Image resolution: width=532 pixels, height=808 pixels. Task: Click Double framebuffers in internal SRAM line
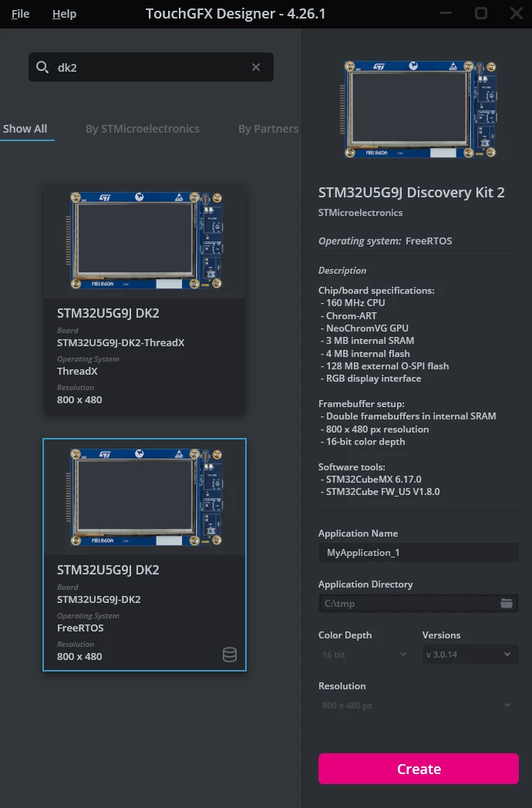click(411, 416)
